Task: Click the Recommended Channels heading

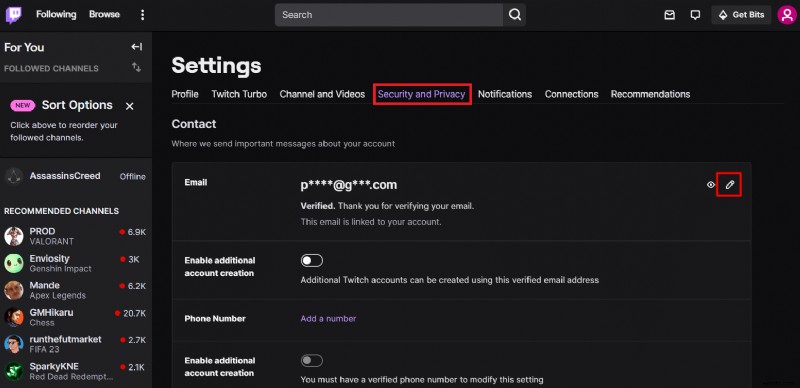Action: [x=61, y=211]
